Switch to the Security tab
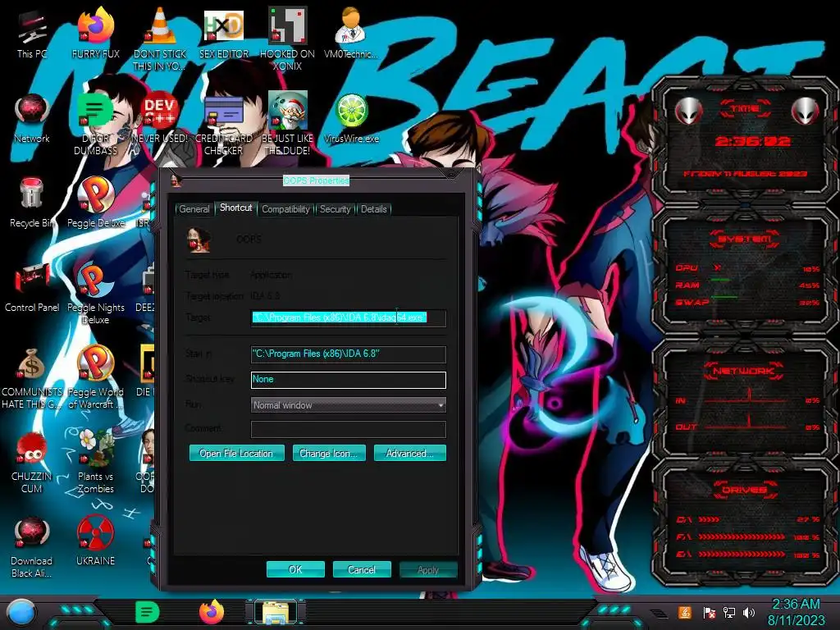The image size is (840, 630). click(335, 209)
